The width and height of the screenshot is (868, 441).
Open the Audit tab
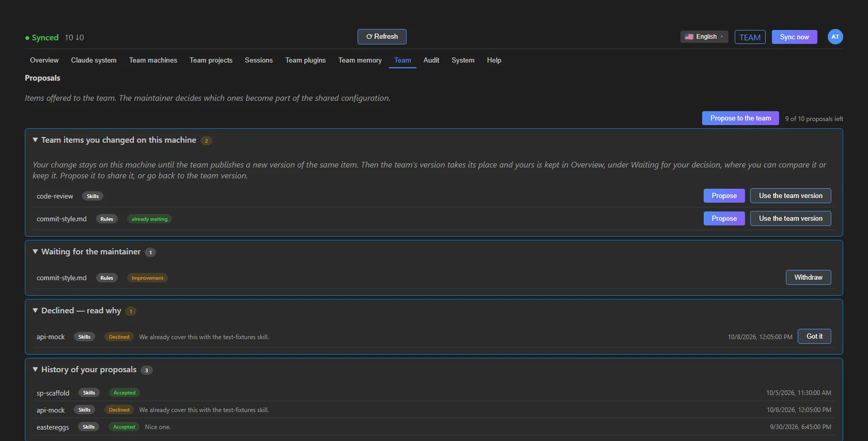(x=431, y=60)
